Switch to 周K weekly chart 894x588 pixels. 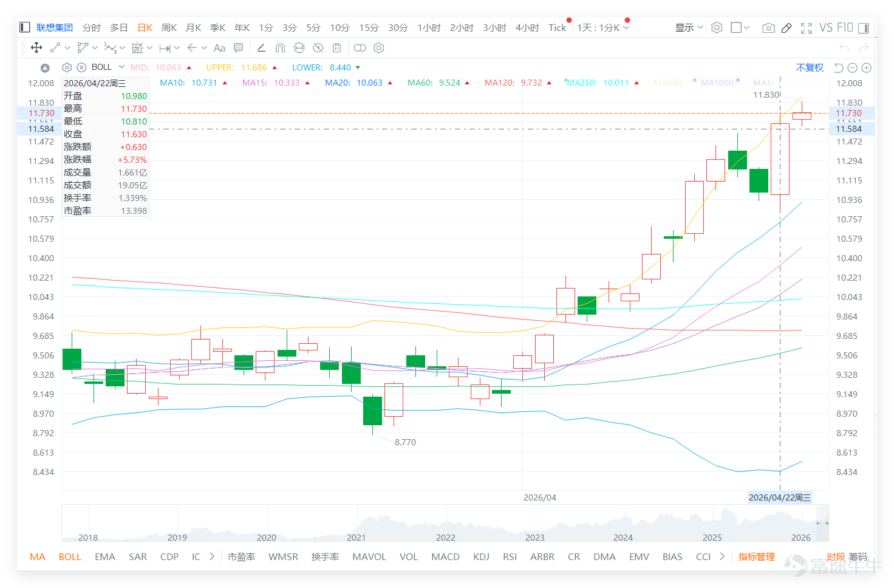[169, 27]
